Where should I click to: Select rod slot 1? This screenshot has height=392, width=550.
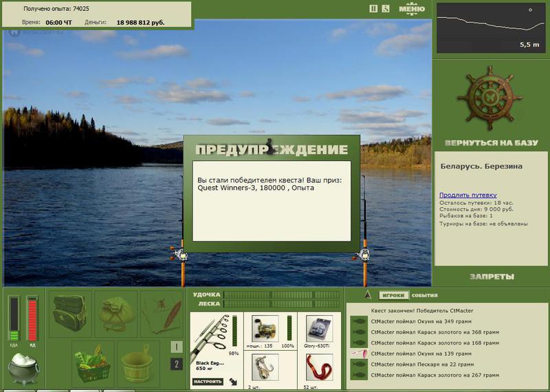coord(177,347)
